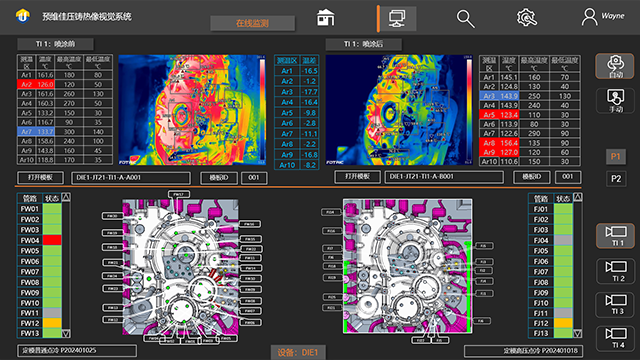Image resolution: width=640 pixels, height=360 pixels.
Task: Click red status cell of FW04
Action: (x=52, y=240)
